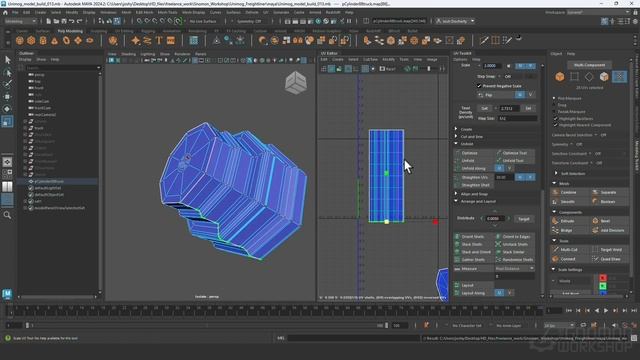
Task: Click the Multi-Cut tool button
Action: click(570, 249)
